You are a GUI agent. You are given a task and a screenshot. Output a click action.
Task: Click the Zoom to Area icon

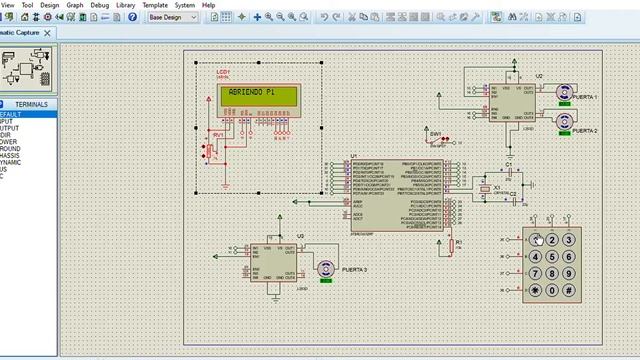[x=304, y=17]
